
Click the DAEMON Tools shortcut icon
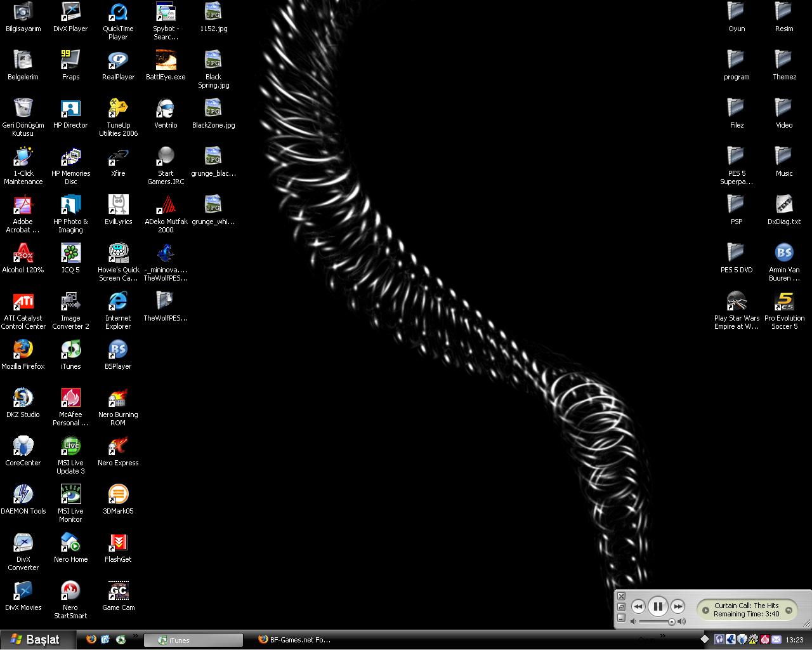click(x=23, y=494)
